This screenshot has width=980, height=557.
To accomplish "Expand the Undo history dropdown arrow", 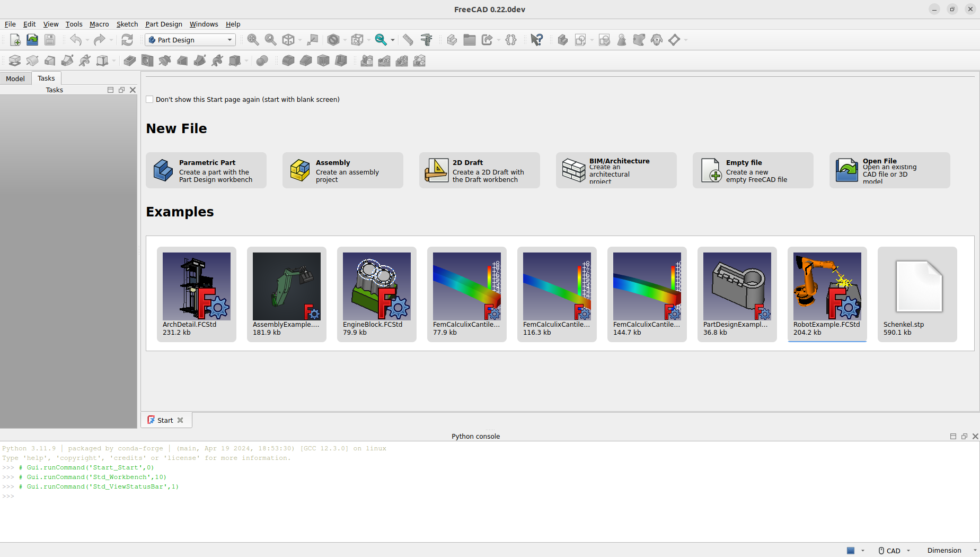I will (x=87, y=40).
